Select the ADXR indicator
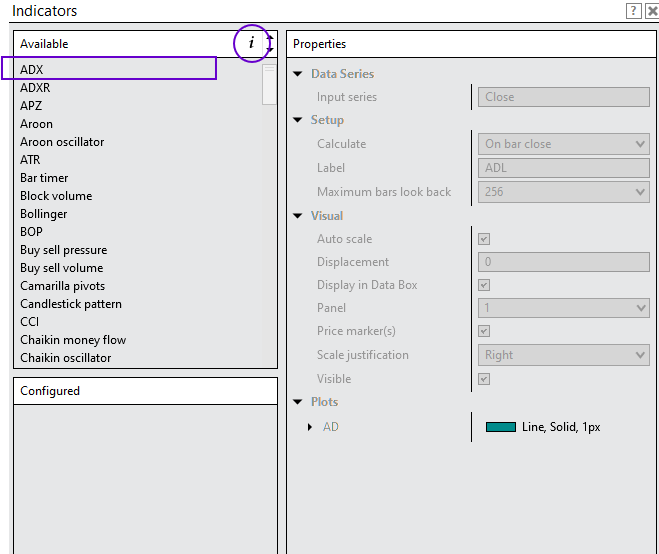659x554 pixels. pyautogui.click(x=35, y=87)
